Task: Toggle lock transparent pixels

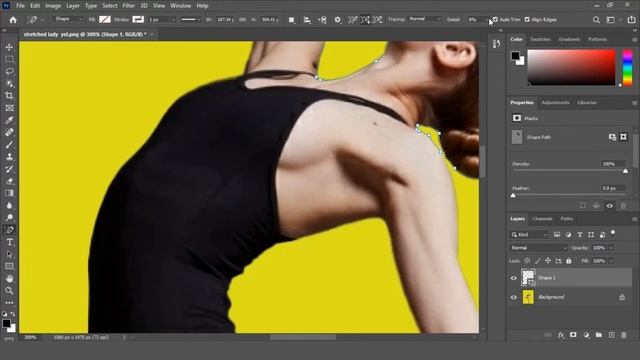Action: [x=527, y=261]
